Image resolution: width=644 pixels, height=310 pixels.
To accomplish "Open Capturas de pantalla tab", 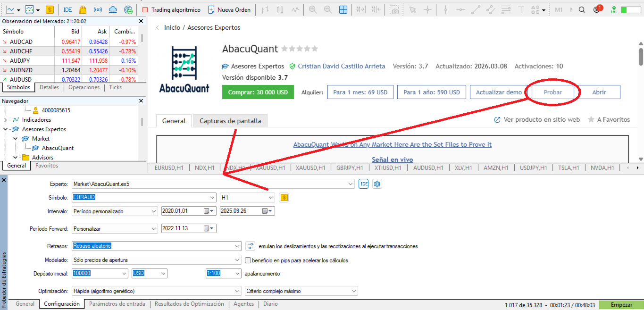I will pyautogui.click(x=230, y=121).
